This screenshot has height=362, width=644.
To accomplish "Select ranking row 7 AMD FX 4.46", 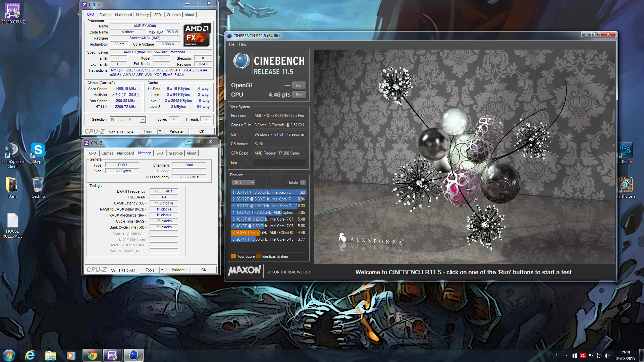I will pos(269,233).
